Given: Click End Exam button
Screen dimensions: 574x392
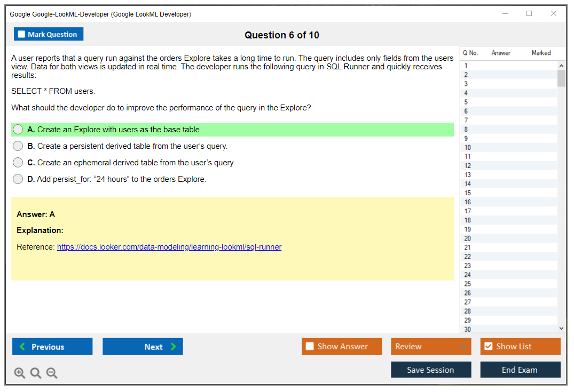Looking at the screenshot, I should pyautogui.click(x=520, y=370).
